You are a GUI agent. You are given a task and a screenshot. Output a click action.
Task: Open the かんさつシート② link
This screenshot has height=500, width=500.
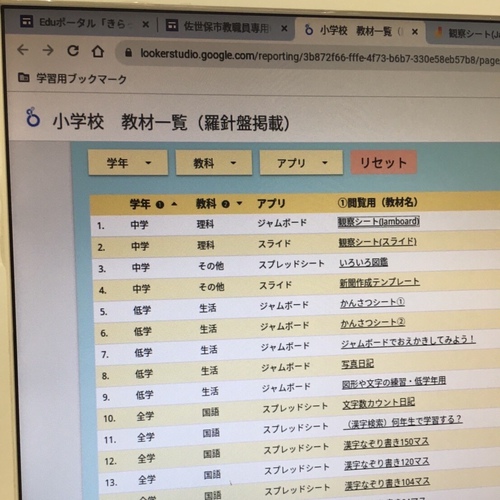373,323
